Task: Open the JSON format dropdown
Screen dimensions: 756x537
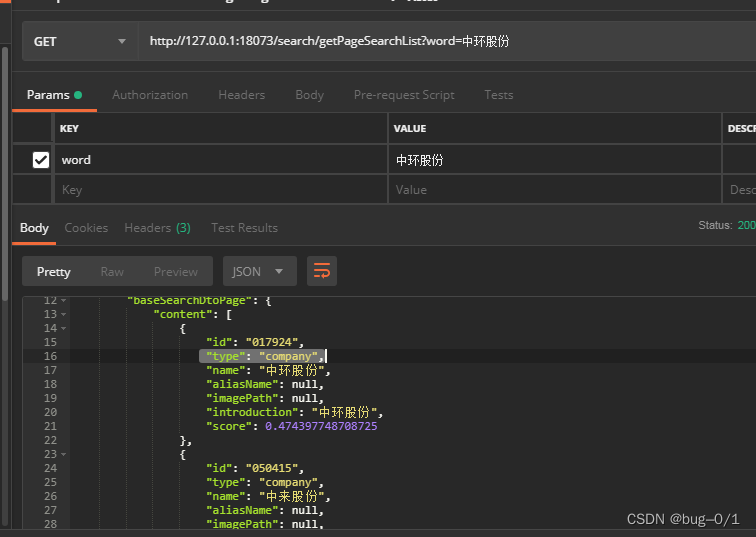Action: [258, 271]
